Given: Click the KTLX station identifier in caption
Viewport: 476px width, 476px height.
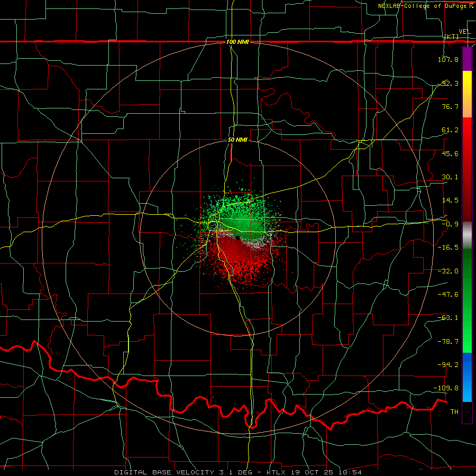Looking at the screenshot, I should pyautogui.click(x=277, y=472).
